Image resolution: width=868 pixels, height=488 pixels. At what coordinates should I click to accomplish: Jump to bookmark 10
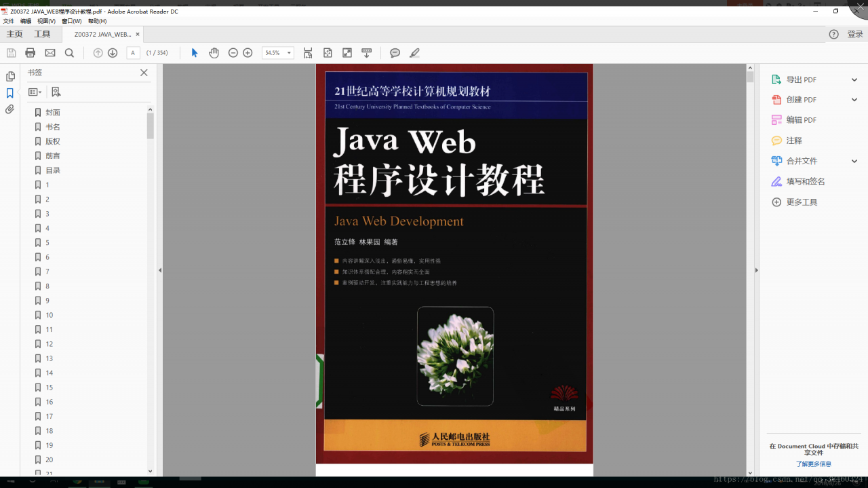point(50,316)
